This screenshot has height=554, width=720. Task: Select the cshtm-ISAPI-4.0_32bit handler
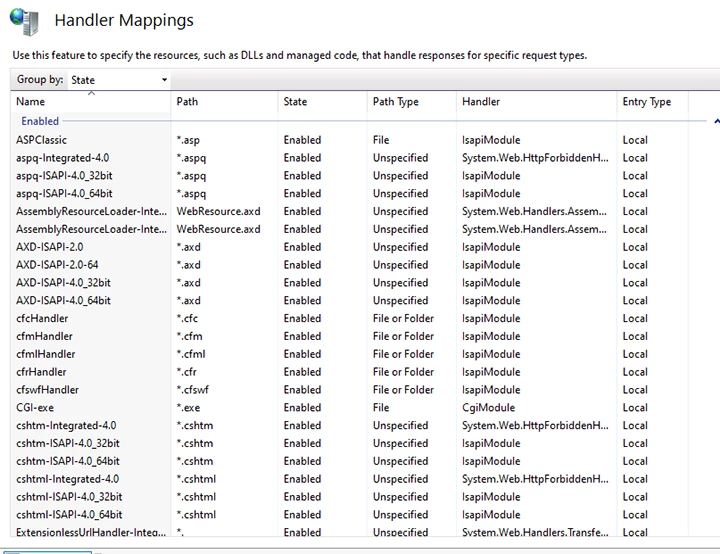click(x=68, y=443)
